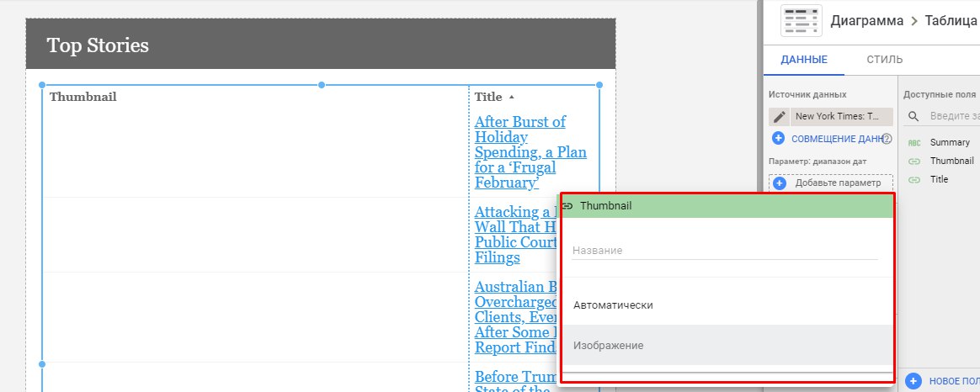Select the Thumbnail available field
The height and width of the screenshot is (392, 980).
pos(952,161)
